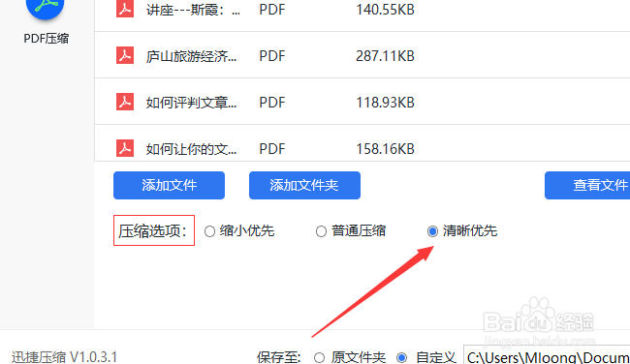Click the PDF type cell of 如何让你的文 row

[272, 149]
